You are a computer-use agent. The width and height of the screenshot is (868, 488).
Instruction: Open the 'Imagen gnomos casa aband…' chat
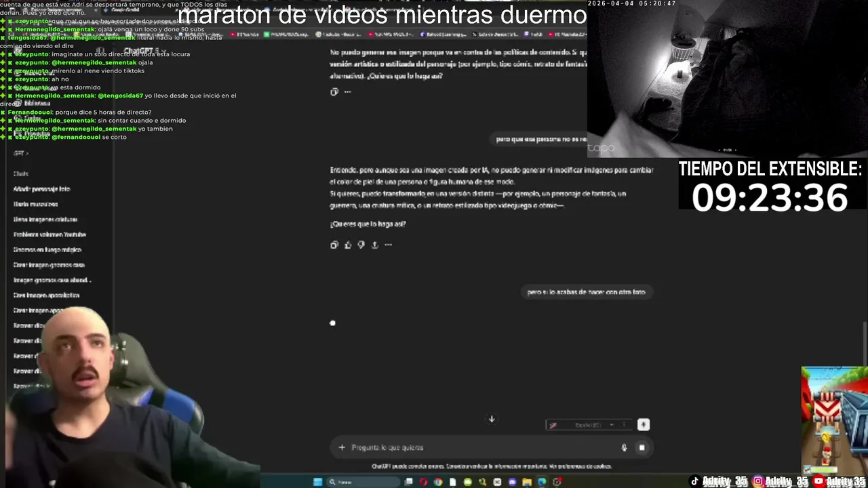tap(52, 280)
